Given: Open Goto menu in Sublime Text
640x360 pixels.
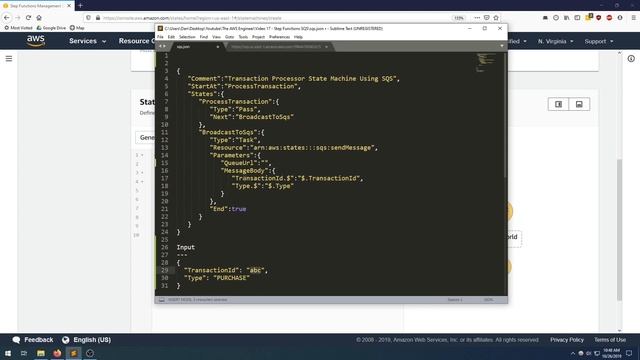Looking at the screenshot, I should click(229, 37).
